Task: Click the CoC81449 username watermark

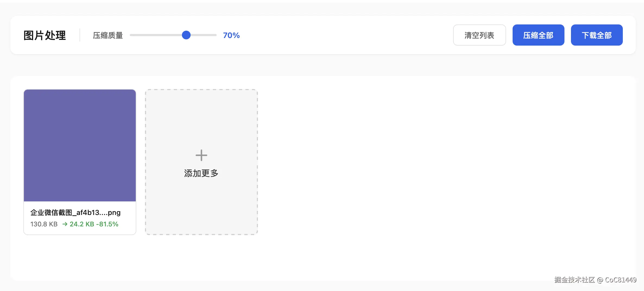Action: pos(621,280)
